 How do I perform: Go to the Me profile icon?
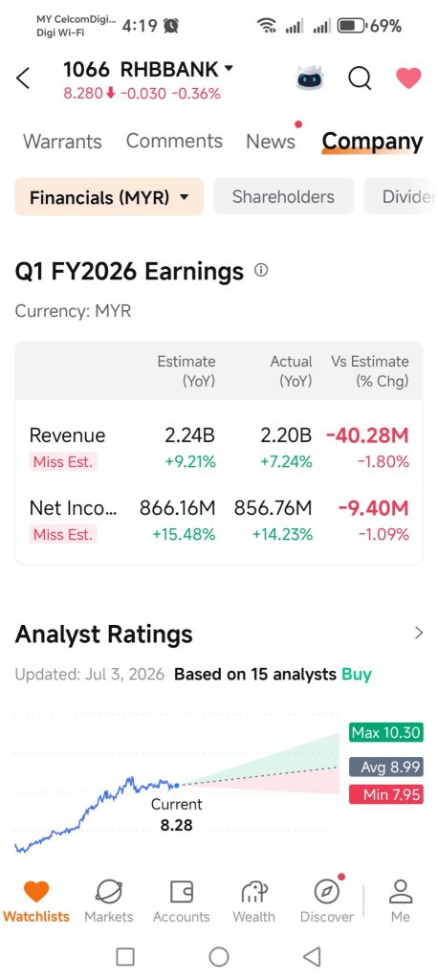pos(401,892)
